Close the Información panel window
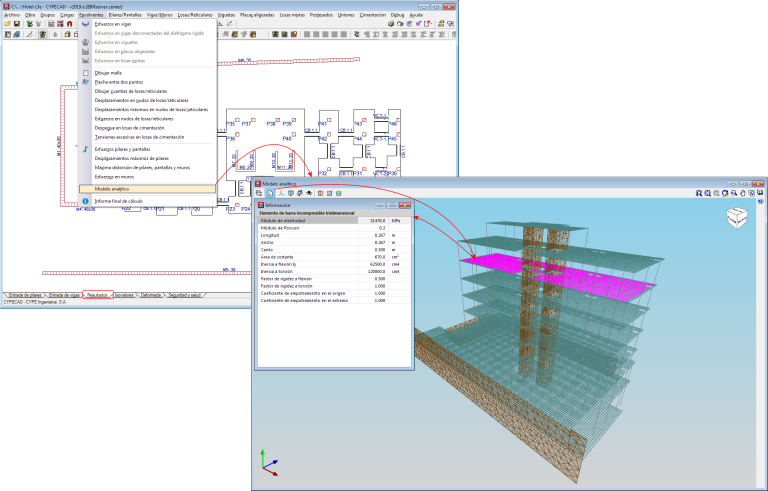The image size is (768, 491). [404, 204]
